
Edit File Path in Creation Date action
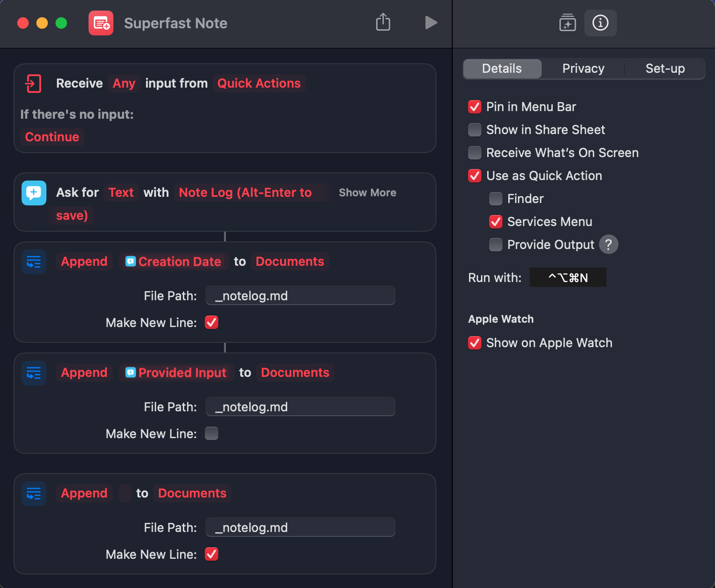coord(301,295)
